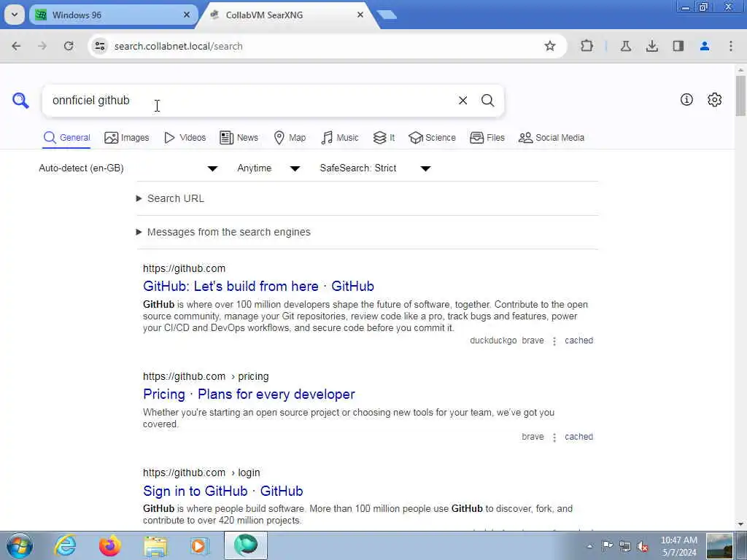Open the Downloads icon

click(x=652, y=46)
